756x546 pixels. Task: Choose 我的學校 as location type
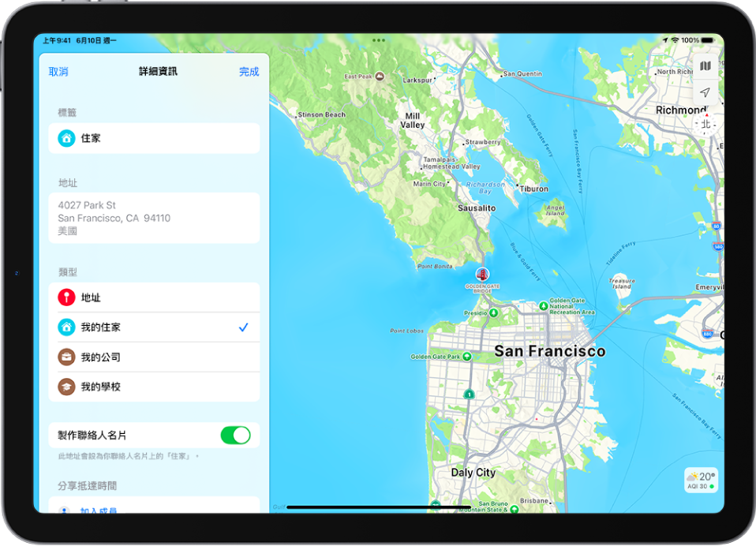tap(154, 387)
